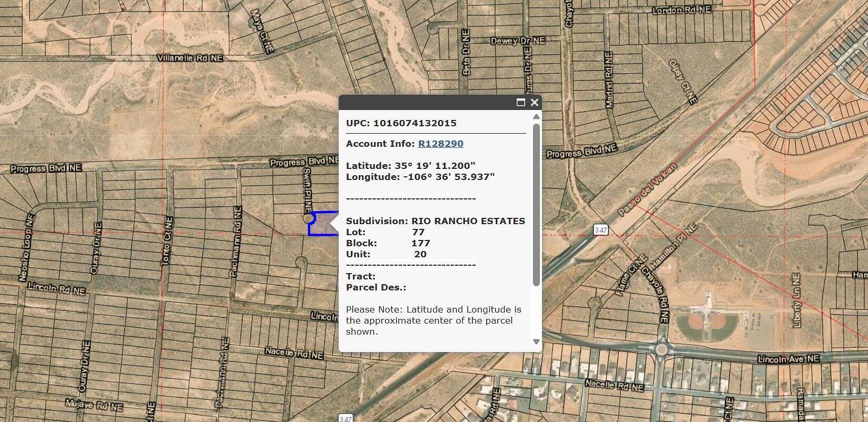Click the popup scroll up arrow
Image resolution: width=868 pixels, height=422 pixels.
point(536,117)
